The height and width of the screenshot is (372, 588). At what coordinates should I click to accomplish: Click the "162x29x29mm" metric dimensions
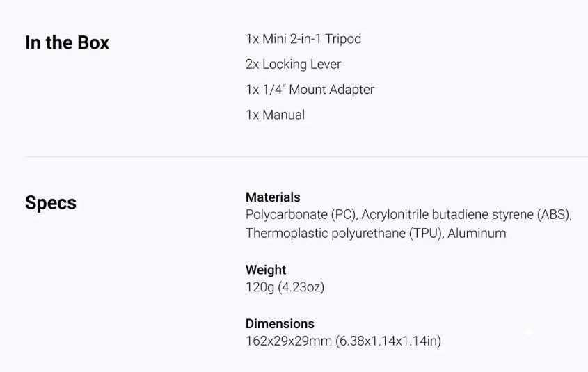point(288,341)
